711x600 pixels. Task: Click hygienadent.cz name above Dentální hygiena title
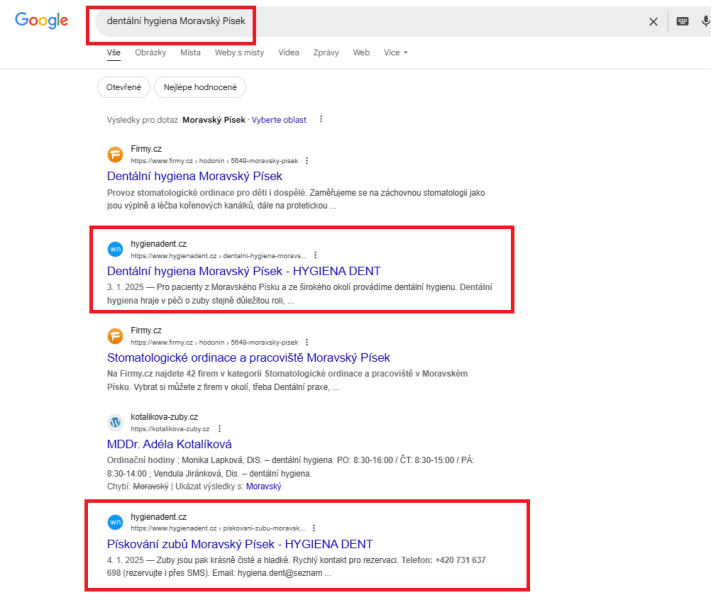click(x=158, y=244)
